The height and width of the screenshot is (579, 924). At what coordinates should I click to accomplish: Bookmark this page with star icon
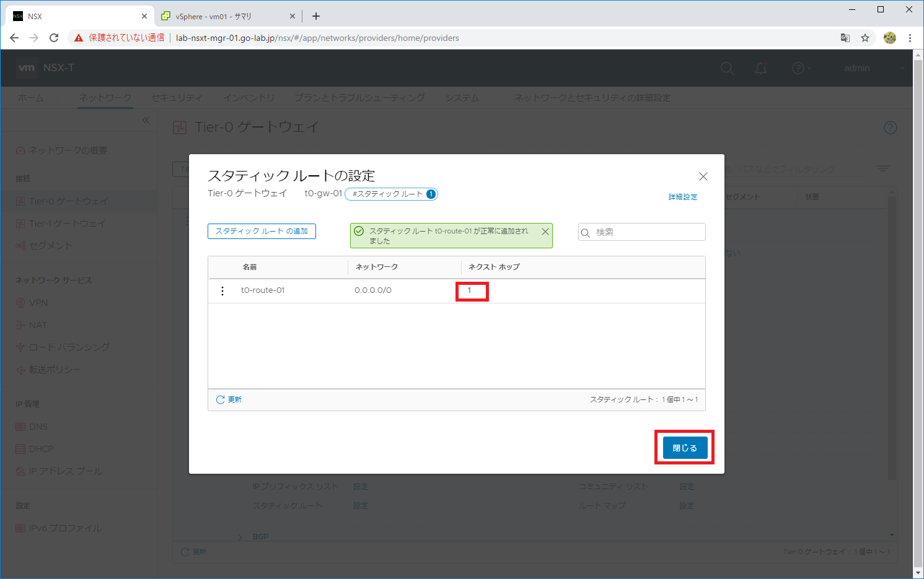point(865,38)
